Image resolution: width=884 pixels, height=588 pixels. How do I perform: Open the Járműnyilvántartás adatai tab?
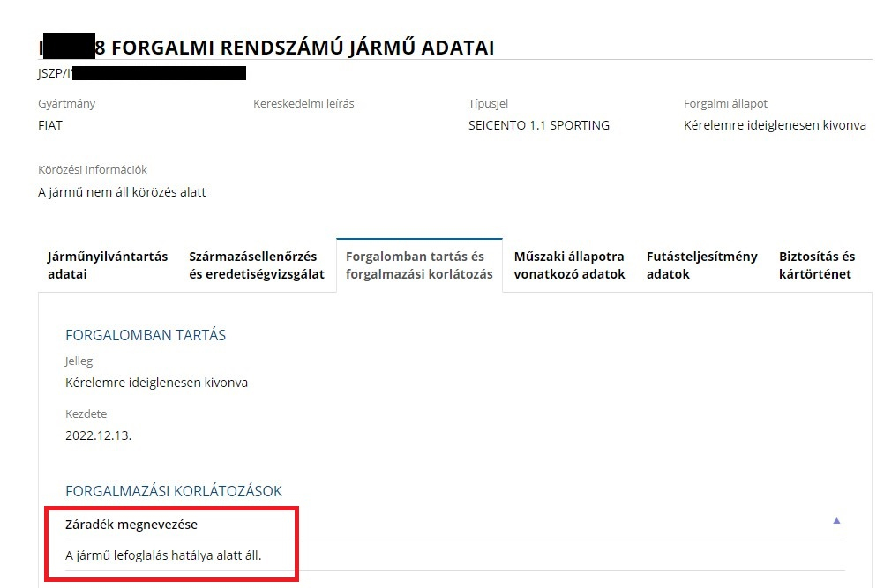click(107, 265)
